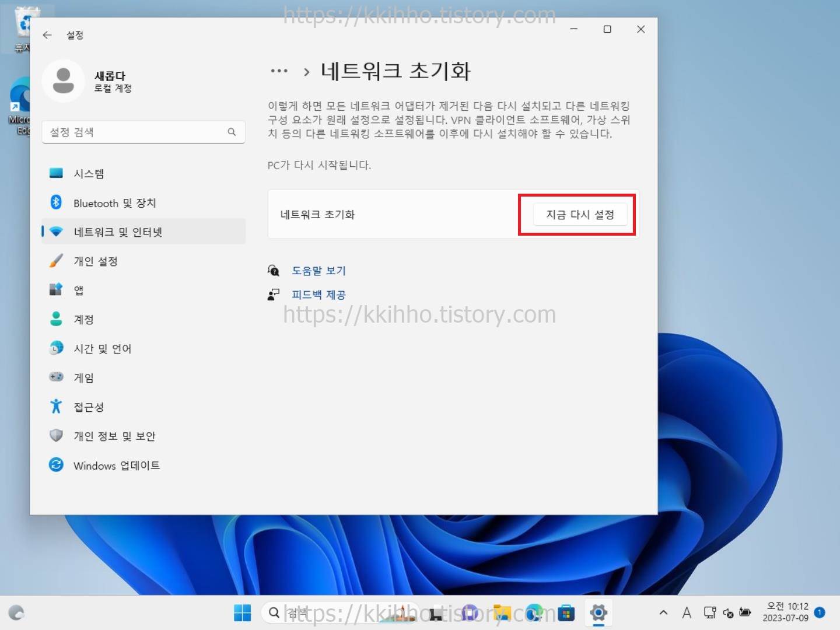Expand the breadcrumb ellipsis before 네트워크 초기화
The width and height of the screenshot is (840, 630).
[x=279, y=71]
